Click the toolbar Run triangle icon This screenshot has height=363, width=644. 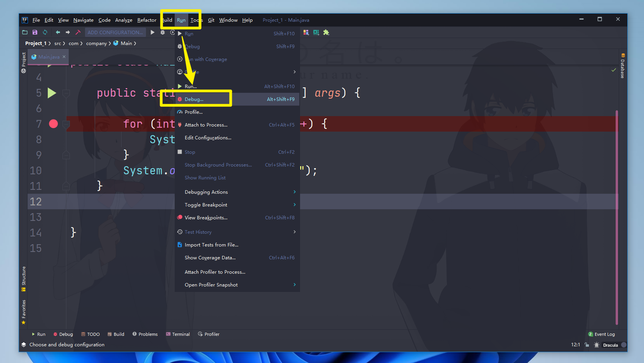(153, 32)
